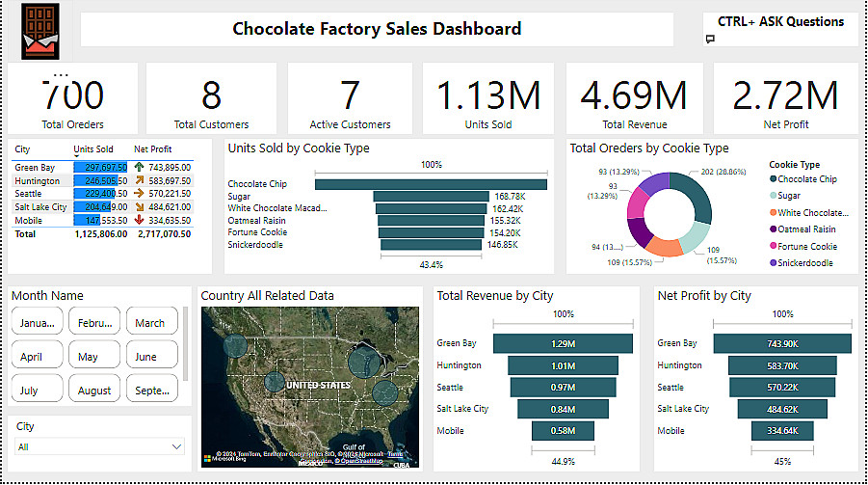Screen dimensions: 868x485
Task: Click Sugar funnel bar 168.78K
Action: coord(431,196)
